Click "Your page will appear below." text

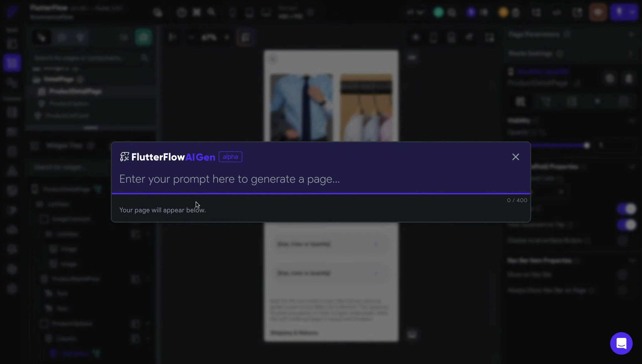pyautogui.click(x=162, y=210)
